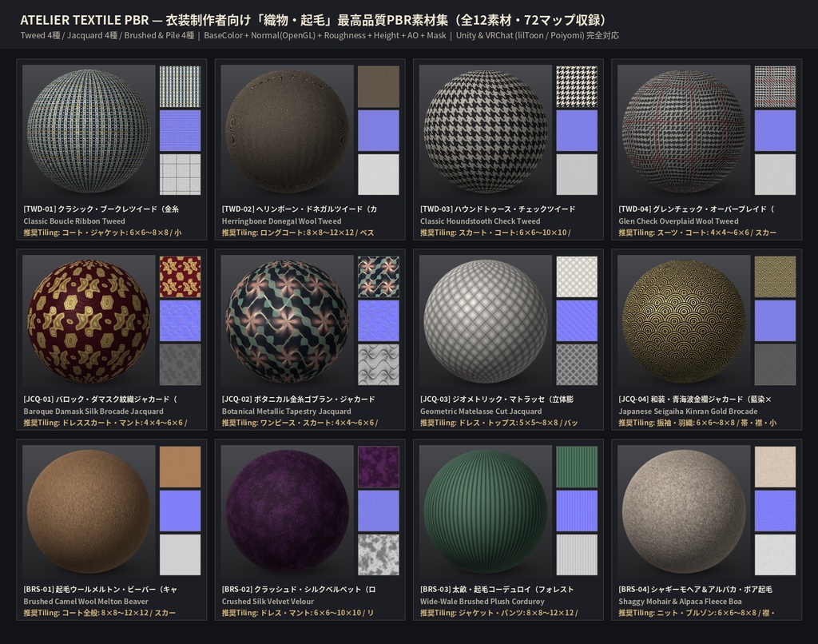Click the Glen Check Overplaid sphere render
The height and width of the screenshot is (644, 818).
pyautogui.click(x=684, y=130)
